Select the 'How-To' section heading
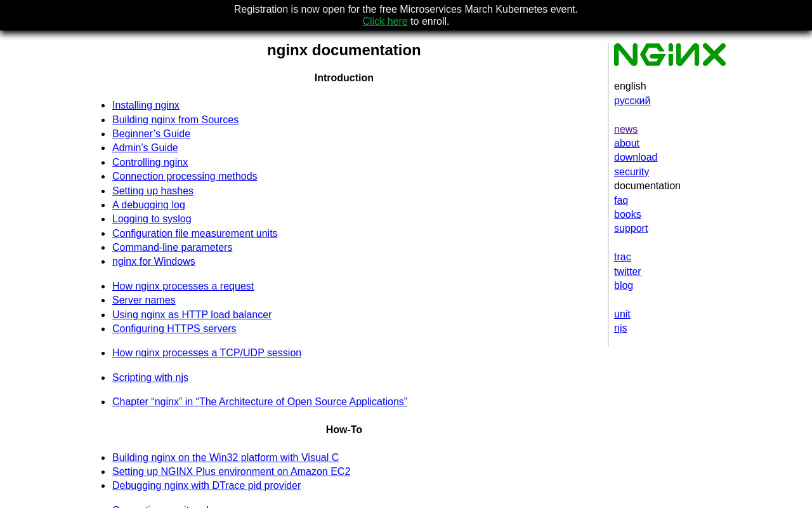The height and width of the screenshot is (508, 812). point(344,430)
